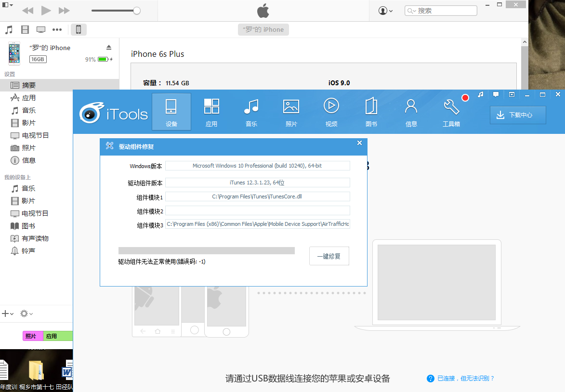Click the 组件模块1 path field
This screenshot has height=392, width=565.
point(257,196)
